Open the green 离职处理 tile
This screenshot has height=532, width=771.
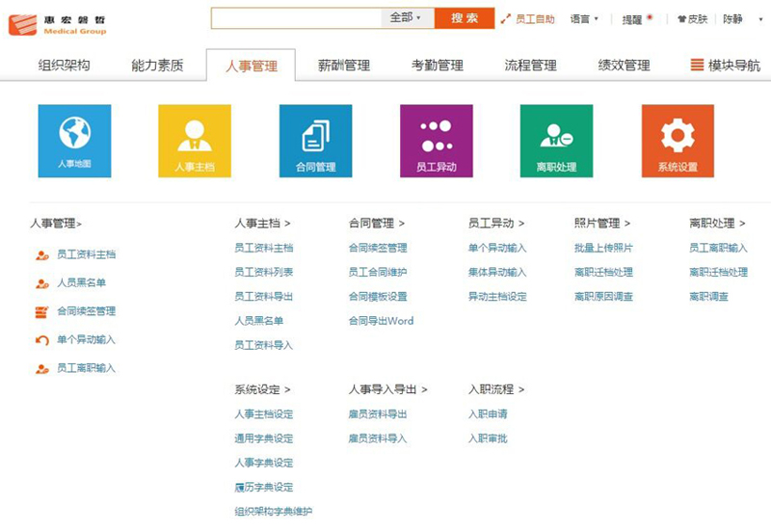pyautogui.click(x=556, y=141)
